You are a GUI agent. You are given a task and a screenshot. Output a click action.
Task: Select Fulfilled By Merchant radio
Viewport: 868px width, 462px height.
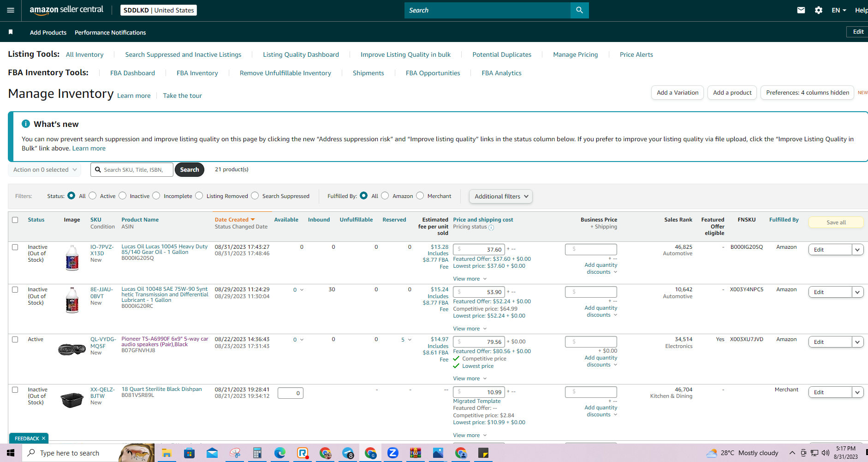tap(420, 196)
